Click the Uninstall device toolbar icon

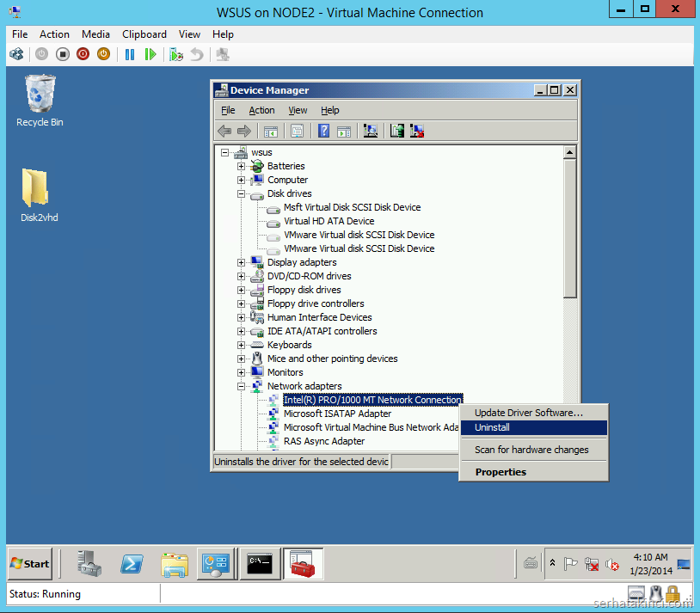pos(417,132)
